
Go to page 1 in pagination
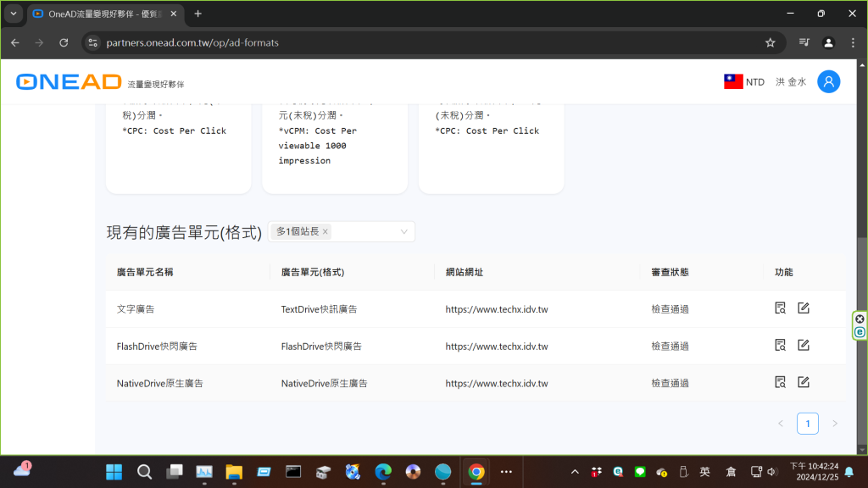tap(807, 424)
